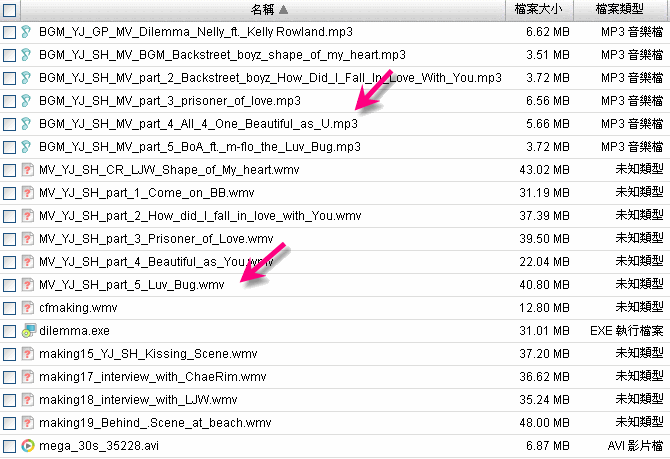Click the MP3 icon of Backstreet_boyz_shape_of_my_heart.mp3

pos(26,55)
